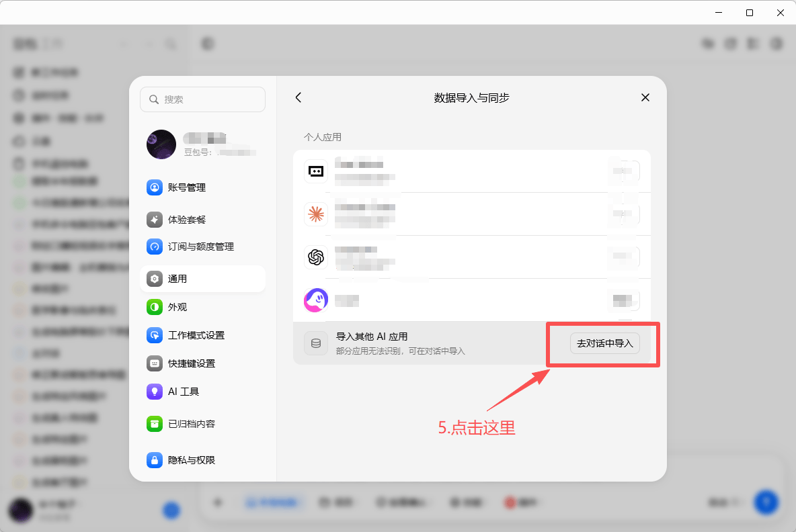Go back with the left chevron arrow
Image resolution: width=796 pixels, height=532 pixels.
[x=298, y=97]
